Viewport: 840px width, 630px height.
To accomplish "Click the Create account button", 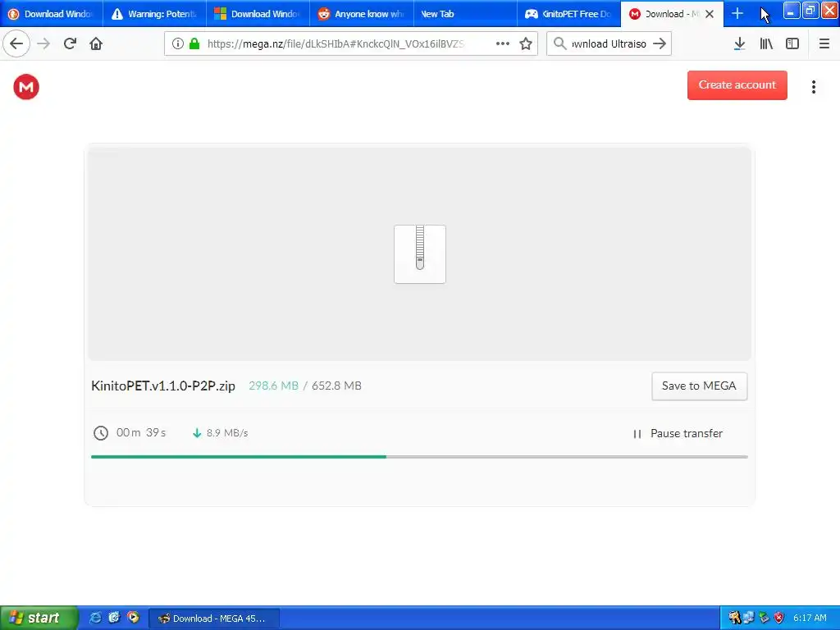I will click(x=737, y=85).
